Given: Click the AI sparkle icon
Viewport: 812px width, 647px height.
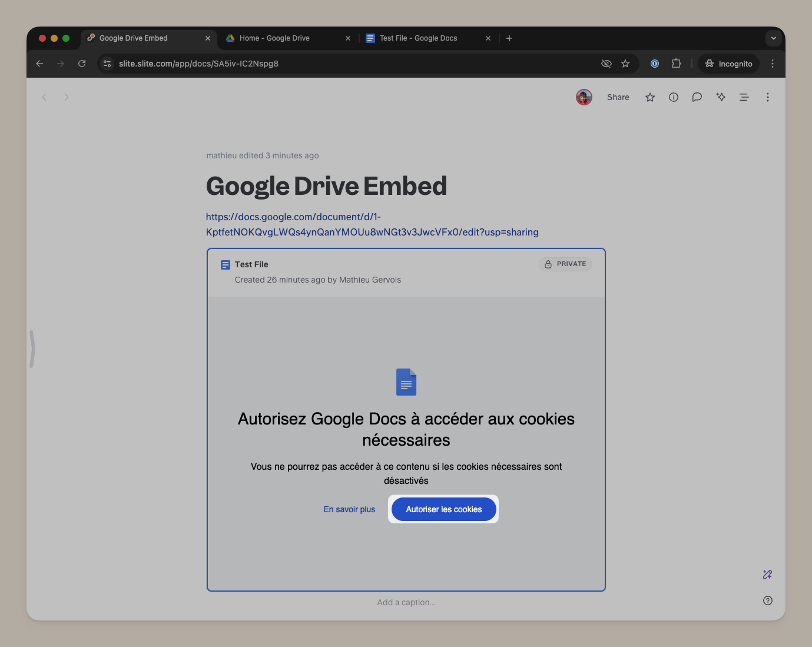Looking at the screenshot, I should (x=721, y=97).
